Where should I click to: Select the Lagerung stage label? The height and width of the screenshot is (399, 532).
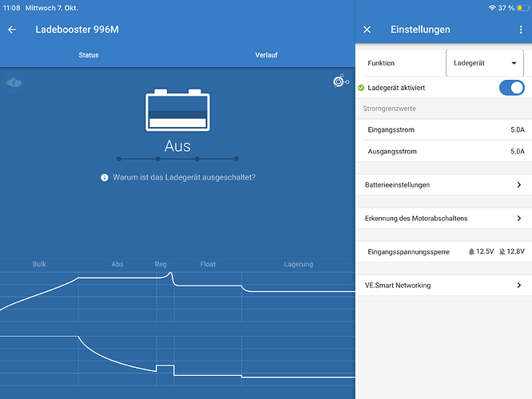click(299, 264)
